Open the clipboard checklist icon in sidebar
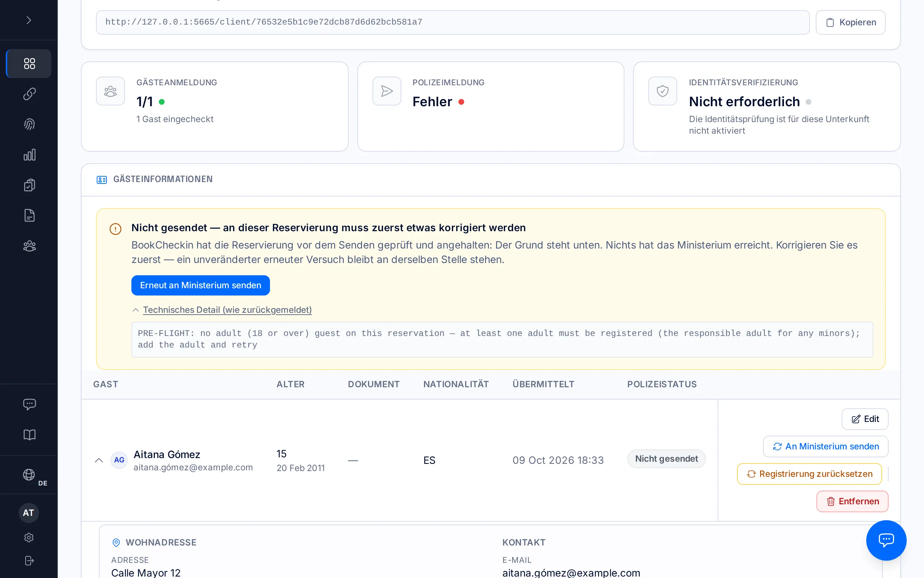 coord(29,185)
